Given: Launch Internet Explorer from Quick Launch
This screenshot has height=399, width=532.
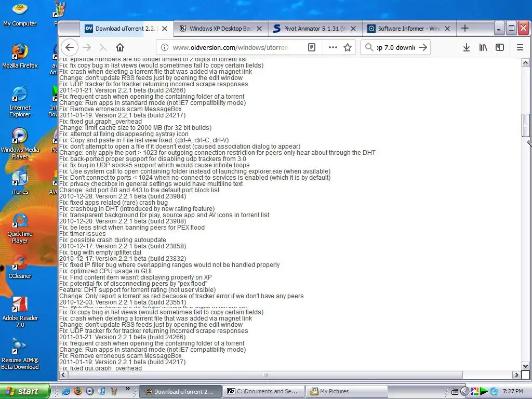Looking at the screenshot, I should tap(66, 391).
